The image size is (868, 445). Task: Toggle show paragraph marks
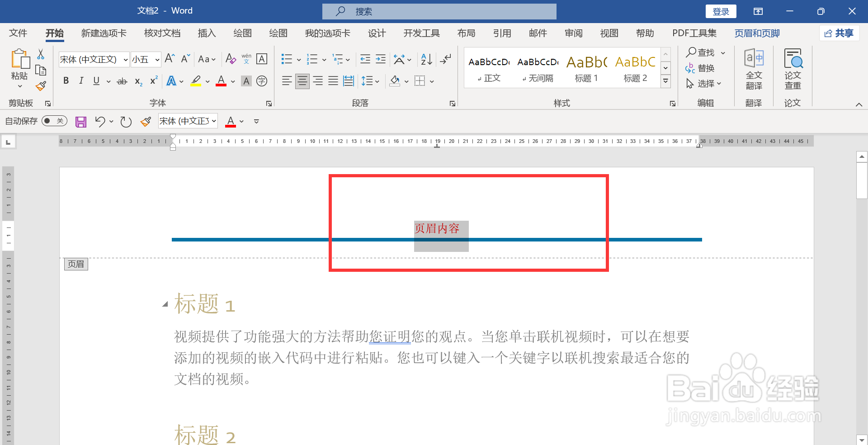pyautogui.click(x=446, y=59)
